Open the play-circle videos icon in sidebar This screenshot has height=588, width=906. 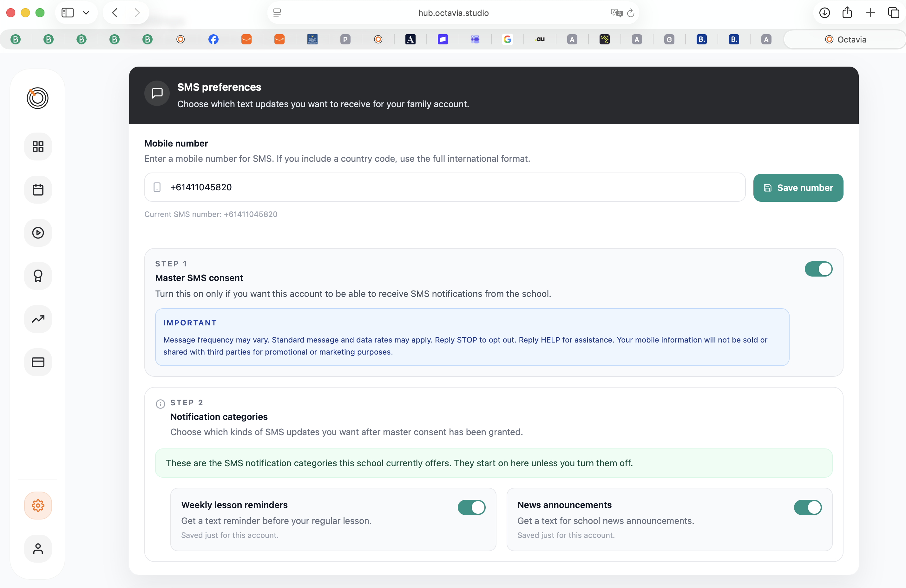pyautogui.click(x=38, y=232)
